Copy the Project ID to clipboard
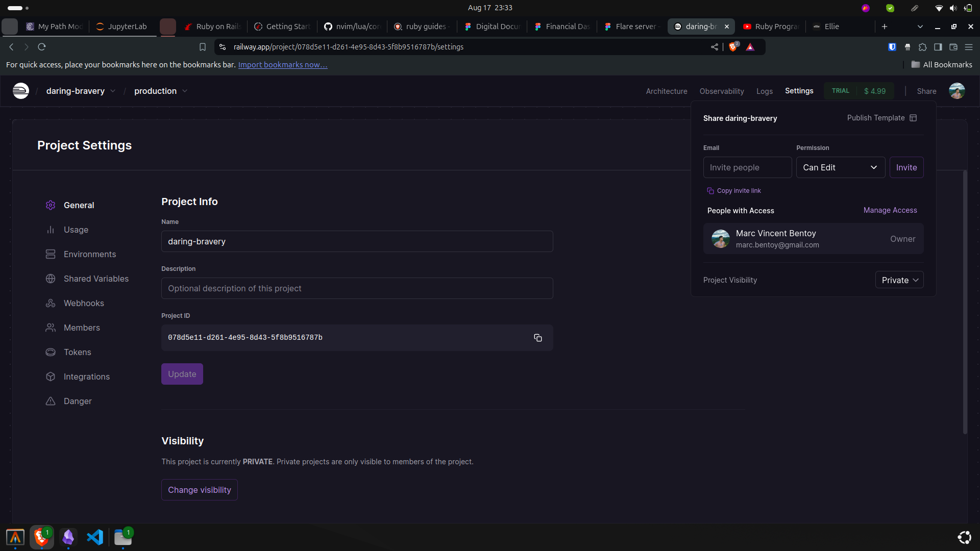Screen dimensions: 980x551 (537, 338)
